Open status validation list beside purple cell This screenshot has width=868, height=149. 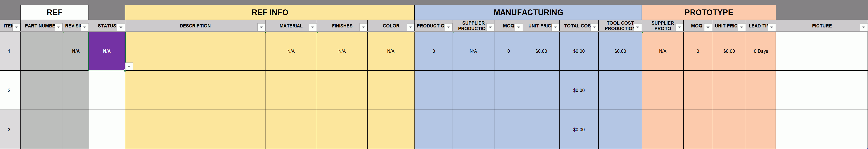click(x=129, y=66)
